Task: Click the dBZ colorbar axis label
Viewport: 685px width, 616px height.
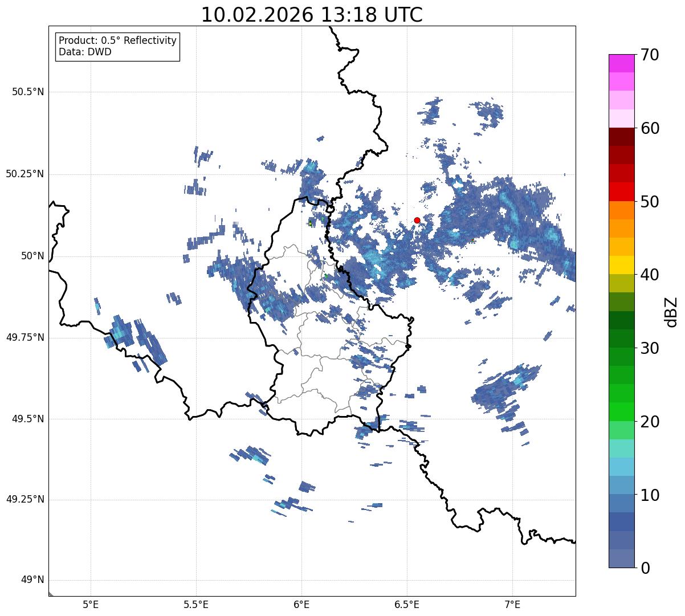Action: point(671,311)
